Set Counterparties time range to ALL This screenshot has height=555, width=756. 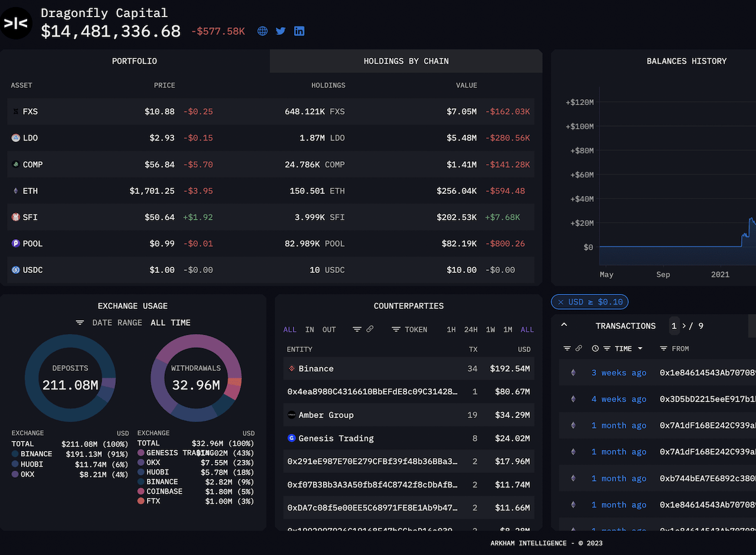[527, 329]
